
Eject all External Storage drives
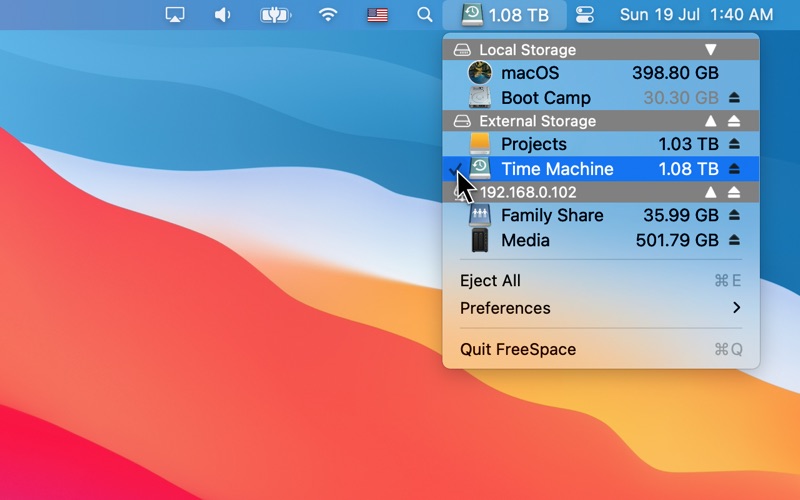click(734, 121)
